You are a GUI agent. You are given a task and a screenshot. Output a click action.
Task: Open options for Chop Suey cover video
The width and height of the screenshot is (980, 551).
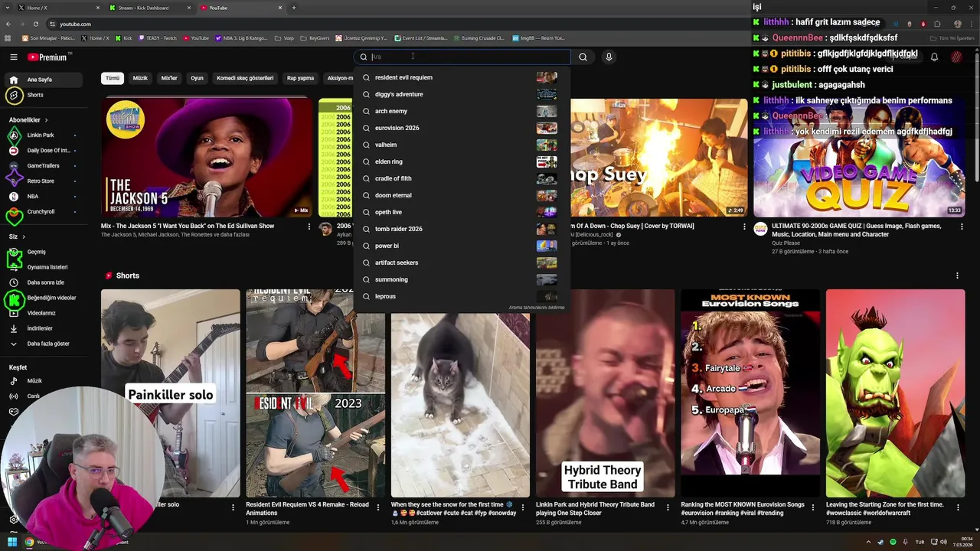[x=744, y=227]
